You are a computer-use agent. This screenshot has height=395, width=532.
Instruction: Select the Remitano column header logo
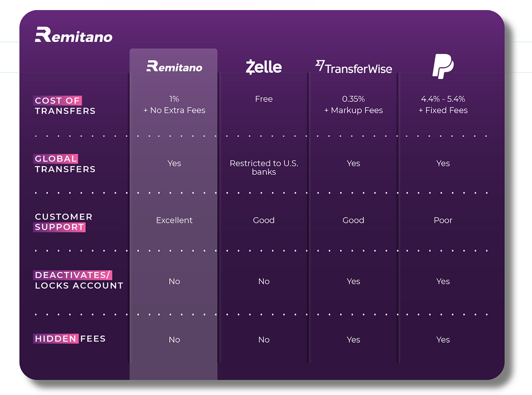tap(174, 66)
